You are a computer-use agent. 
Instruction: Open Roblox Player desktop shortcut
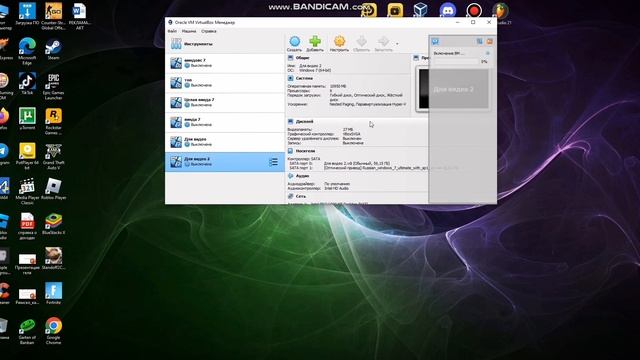[53, 189]
